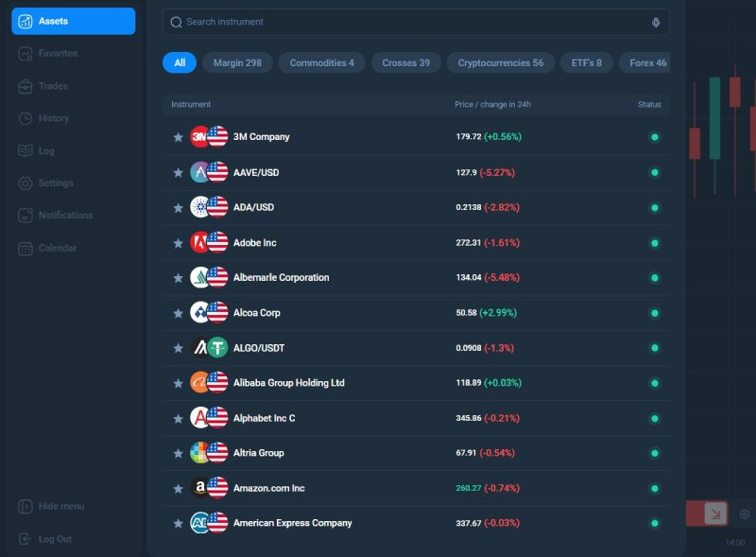Viewport: 756px width, 557px height.
Task: Favorite Alcoa Corp with its star
Action: [178, 313]
